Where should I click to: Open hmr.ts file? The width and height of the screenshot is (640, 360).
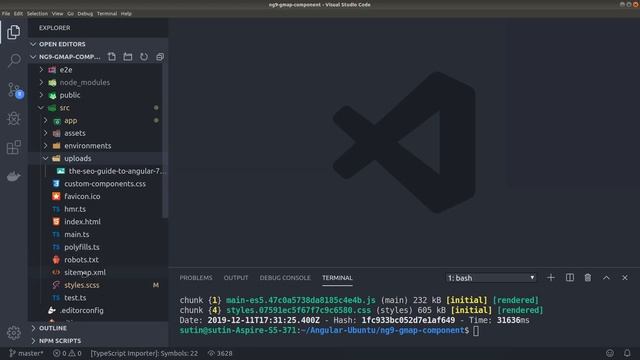click(75, 209)
